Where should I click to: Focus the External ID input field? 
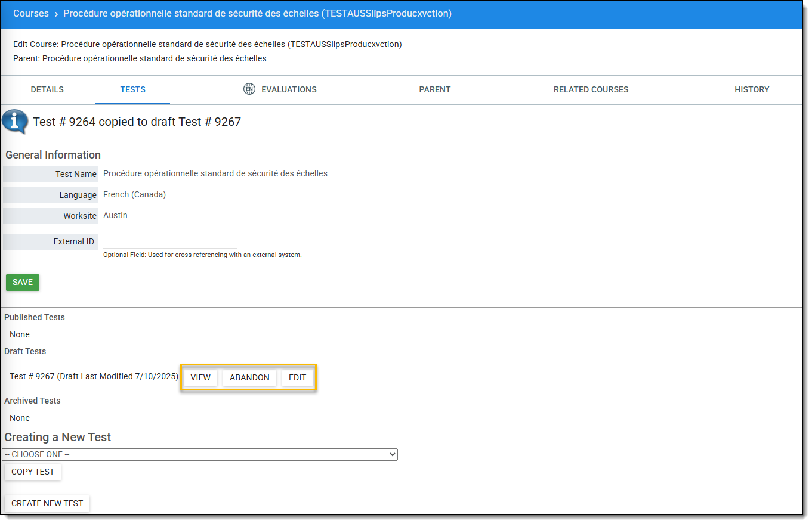tap(169, 241)
